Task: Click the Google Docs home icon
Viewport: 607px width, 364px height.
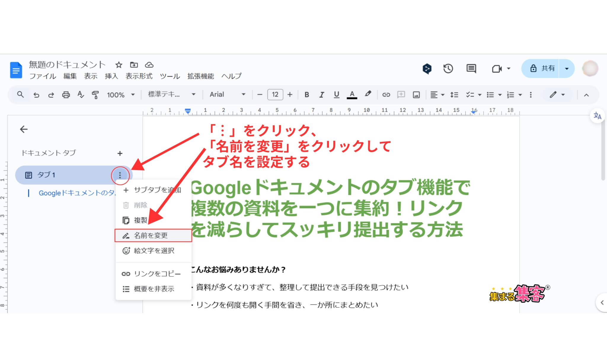Action: tap(16, 70)
